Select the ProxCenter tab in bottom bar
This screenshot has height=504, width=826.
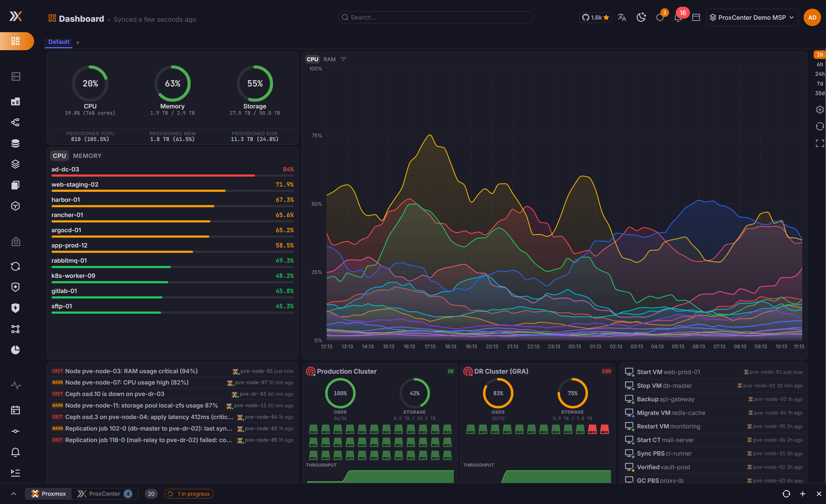pyautogui.click(x=105, y=494)
